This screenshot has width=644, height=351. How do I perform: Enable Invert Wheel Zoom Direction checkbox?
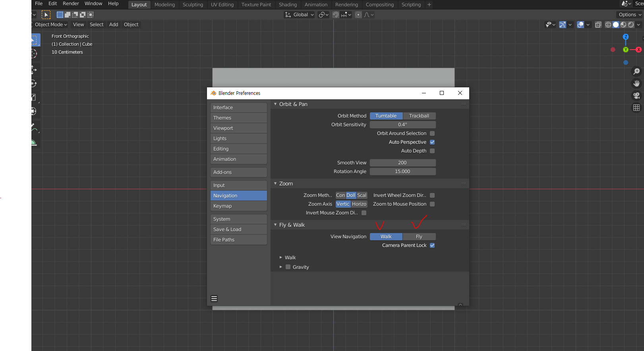(x=432, y=195)
